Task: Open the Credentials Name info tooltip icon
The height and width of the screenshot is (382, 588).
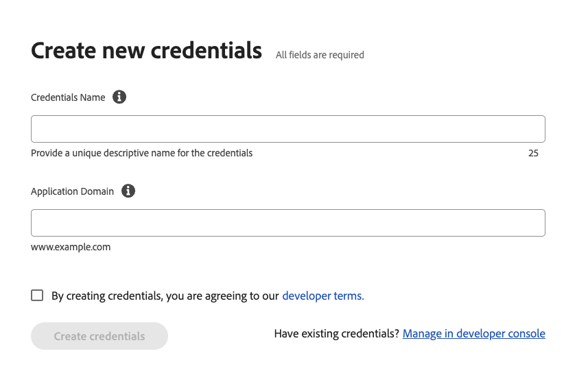Action: [x=119, y=97]
